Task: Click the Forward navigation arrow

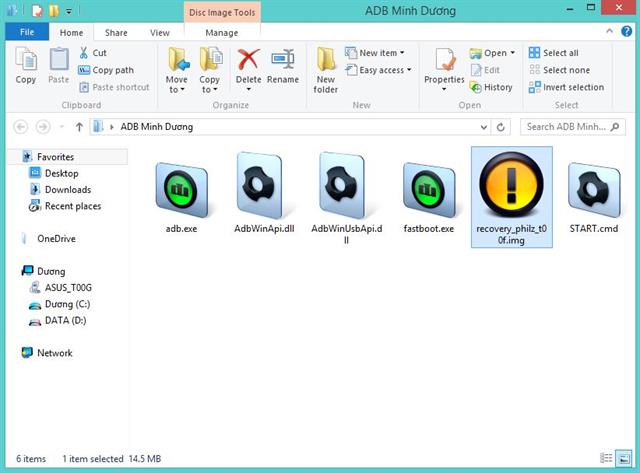Action: [x=43, y=127]
